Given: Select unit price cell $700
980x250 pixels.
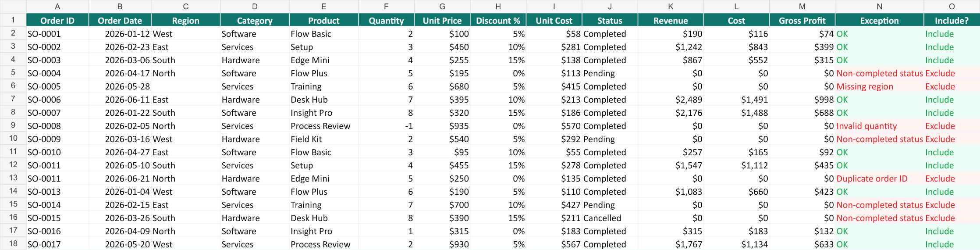Looking at the screenshot, I should point(442,204).
